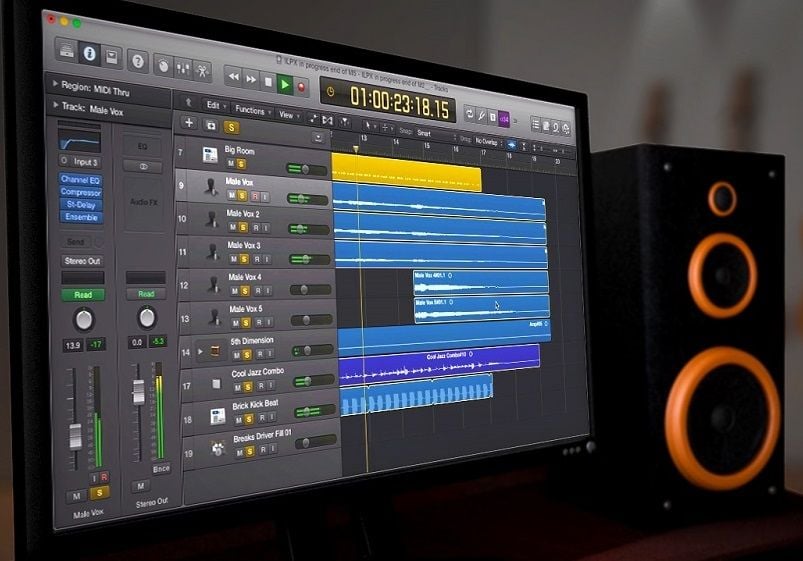
Task: Open the Quick Help question mark icon
Action: pos(137,62)
